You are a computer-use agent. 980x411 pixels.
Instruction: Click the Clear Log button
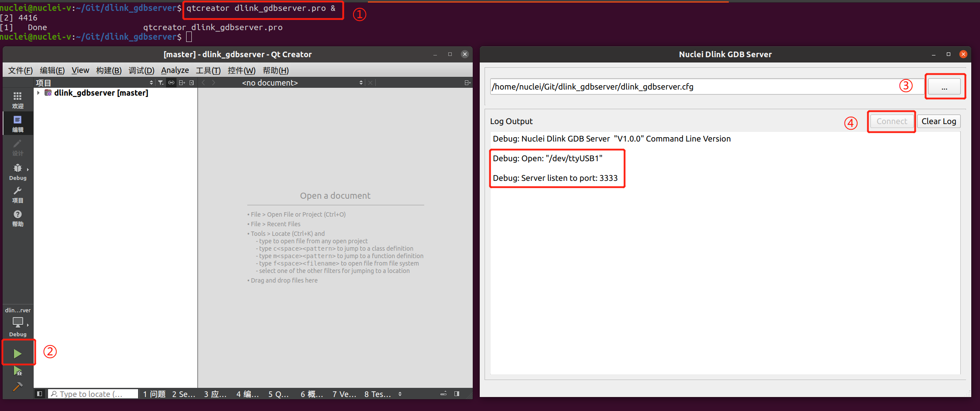(x=938, y=121)
